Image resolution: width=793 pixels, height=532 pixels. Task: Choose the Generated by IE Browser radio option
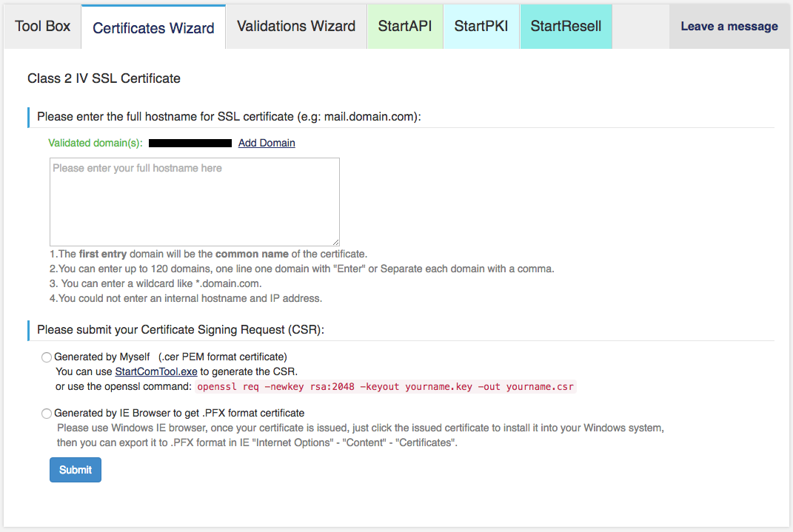tap(47, 414)
